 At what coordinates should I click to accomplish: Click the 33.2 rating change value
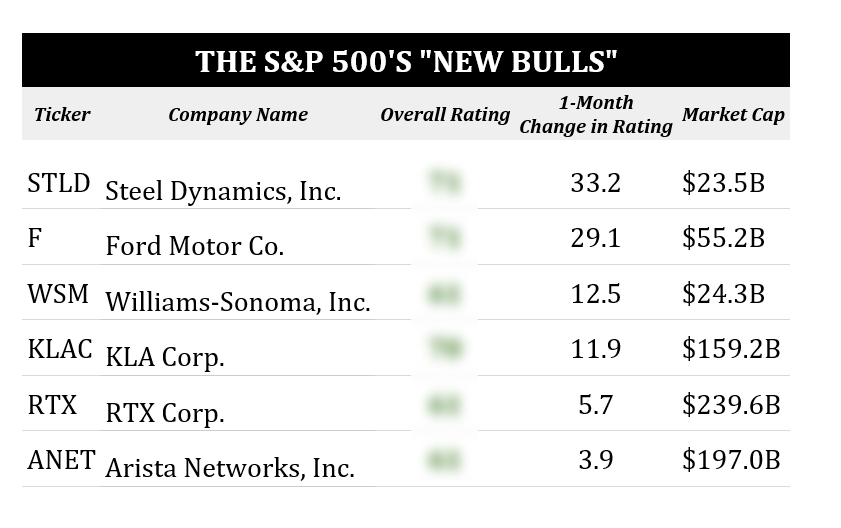click(596, 183)
